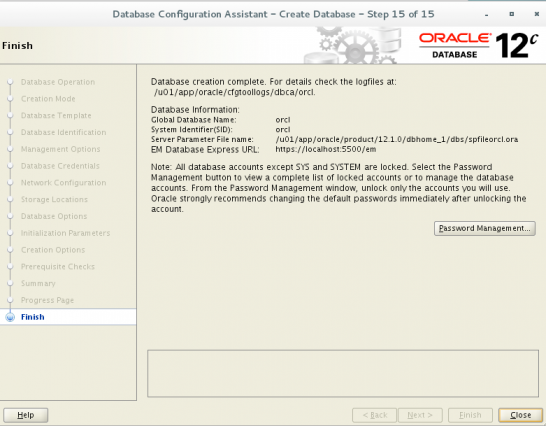Image resolution: width=546 pixels, height=426 pixels.
Task: Click the greyed Back button
Action: tap(375, 415)
